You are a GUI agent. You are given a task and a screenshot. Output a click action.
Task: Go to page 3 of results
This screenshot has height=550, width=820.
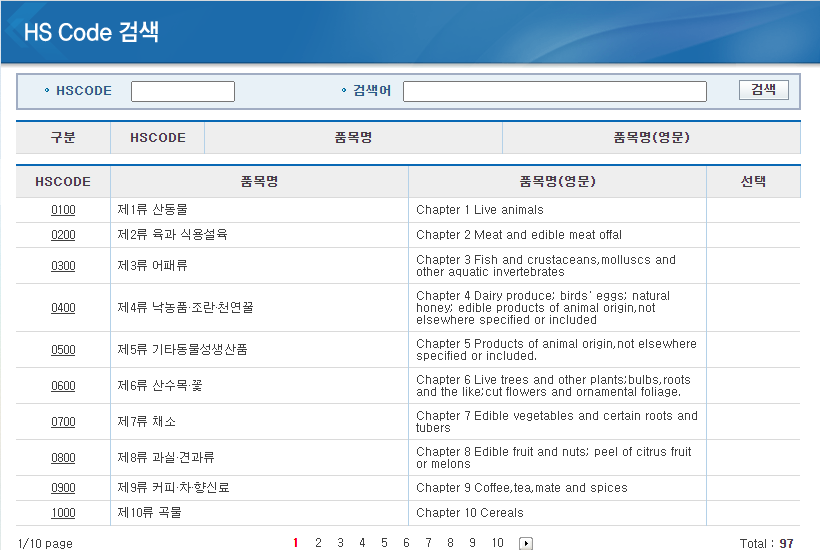[x=340, y=543]
